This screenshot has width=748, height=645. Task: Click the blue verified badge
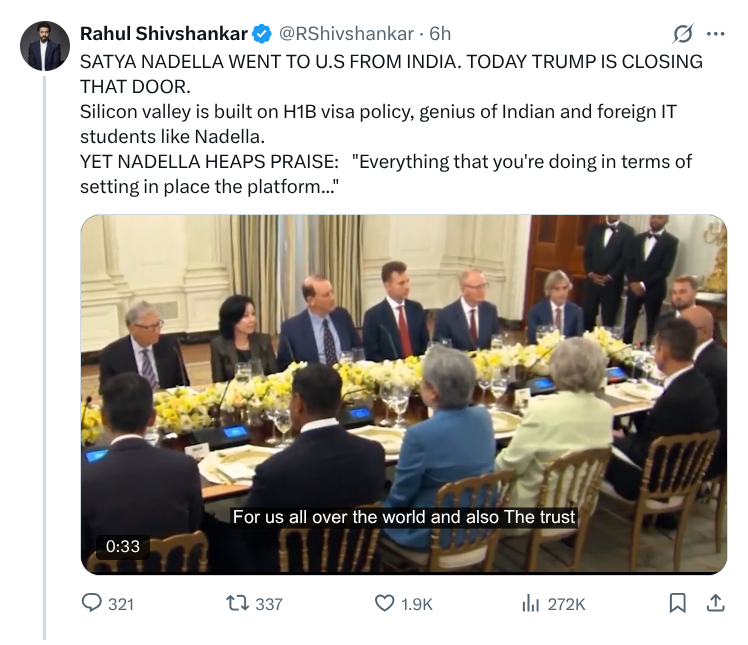pos(261,34)
